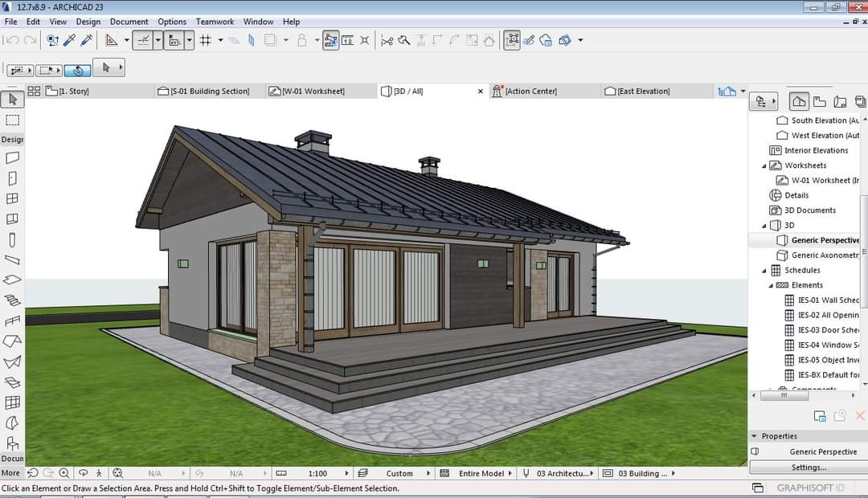Pick the Column tool
The image size is (868, 498).
click(12, 240)
